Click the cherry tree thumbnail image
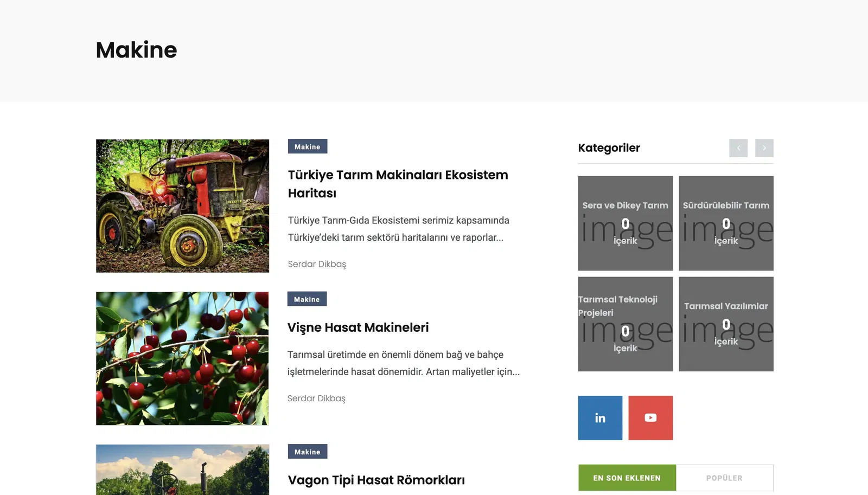The height and width of the screenshot is (495, 868). 182,358
